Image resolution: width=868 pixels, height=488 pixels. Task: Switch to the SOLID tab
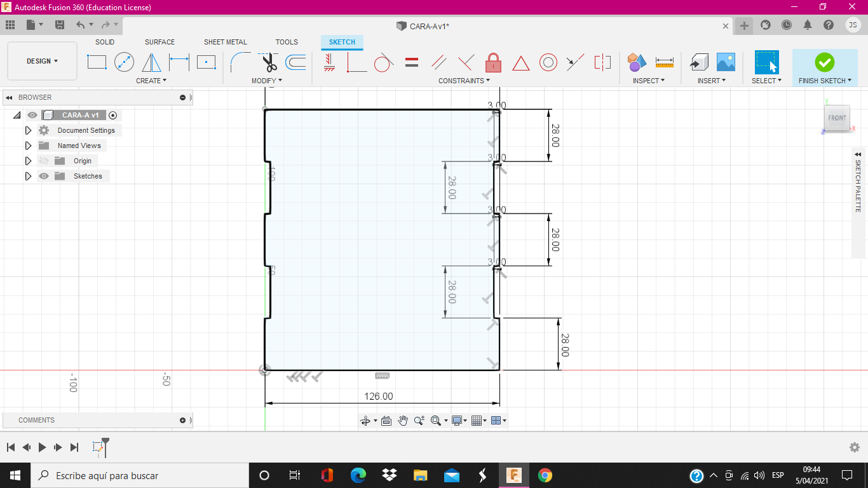pos(105,42)
